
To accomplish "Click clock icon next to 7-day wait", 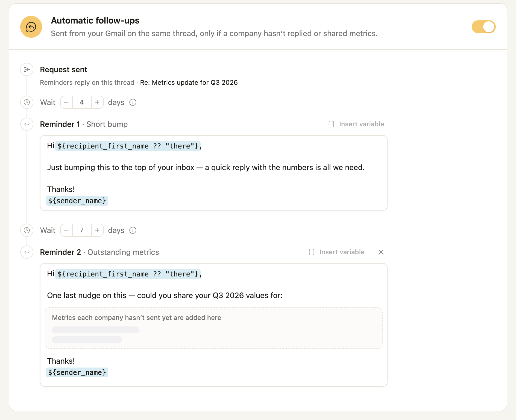I will [27, 230].
